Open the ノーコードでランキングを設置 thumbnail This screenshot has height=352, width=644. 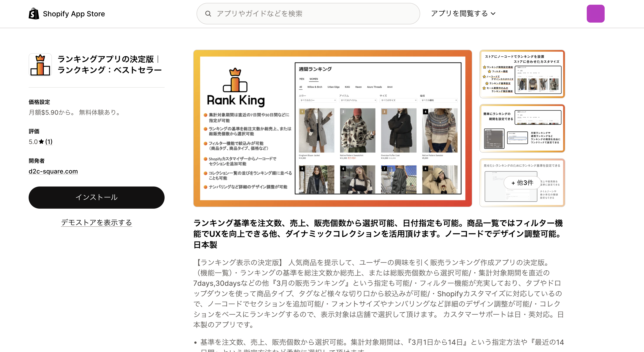click(x=522, y=74)
